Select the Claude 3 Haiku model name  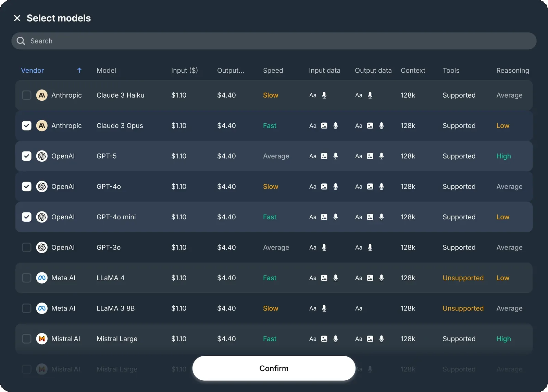(x=121, y=95)
